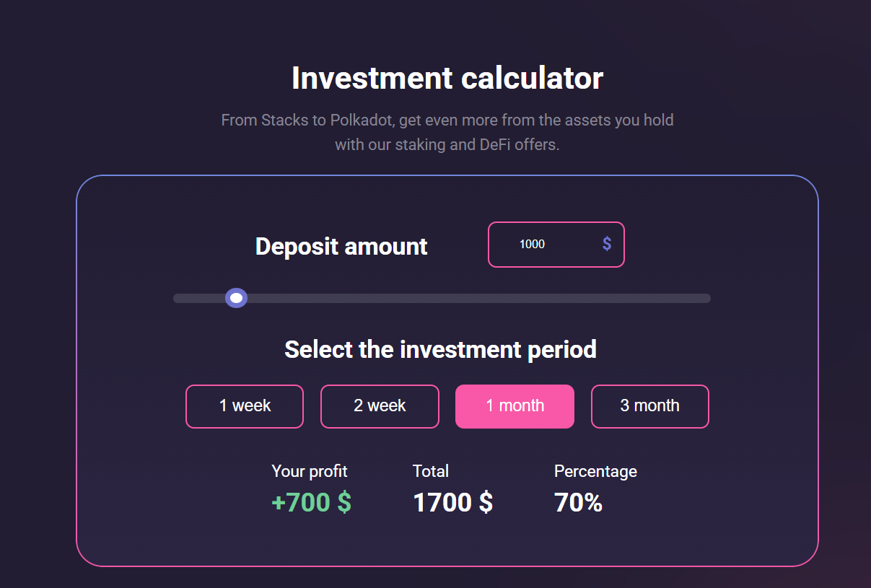Click the dollar sign icon in deposit field
The height and width of the screenshot is (588, 871).
click(607, 244)
